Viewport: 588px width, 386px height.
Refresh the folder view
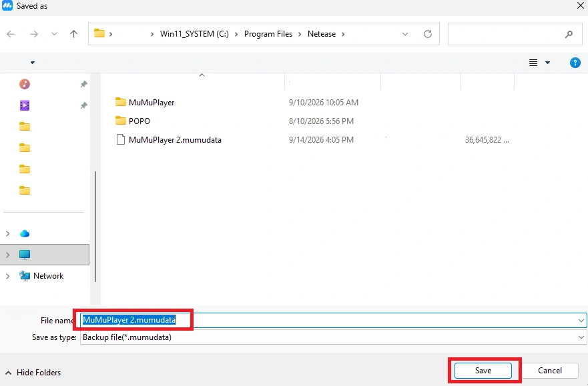pos(428,34)
